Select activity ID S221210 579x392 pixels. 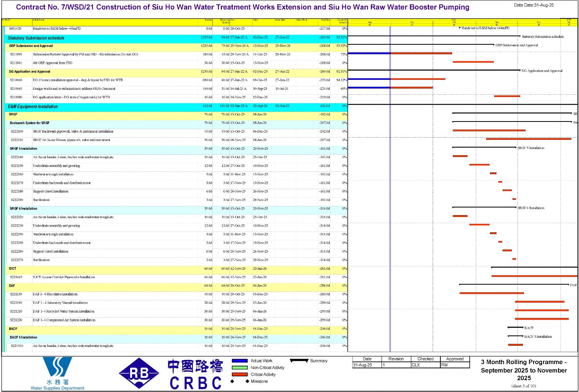coord(16,311)
